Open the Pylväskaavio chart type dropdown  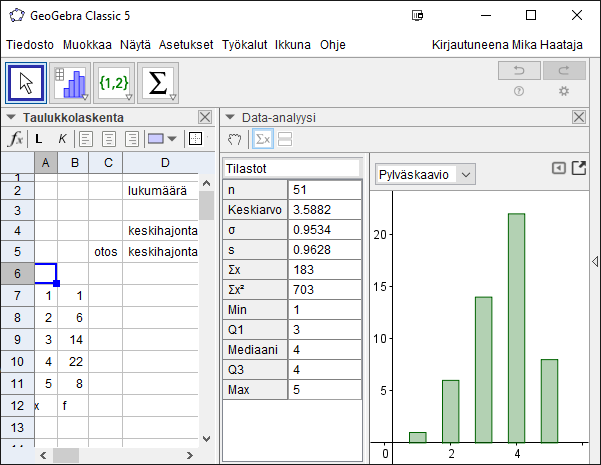pos(425,174)
